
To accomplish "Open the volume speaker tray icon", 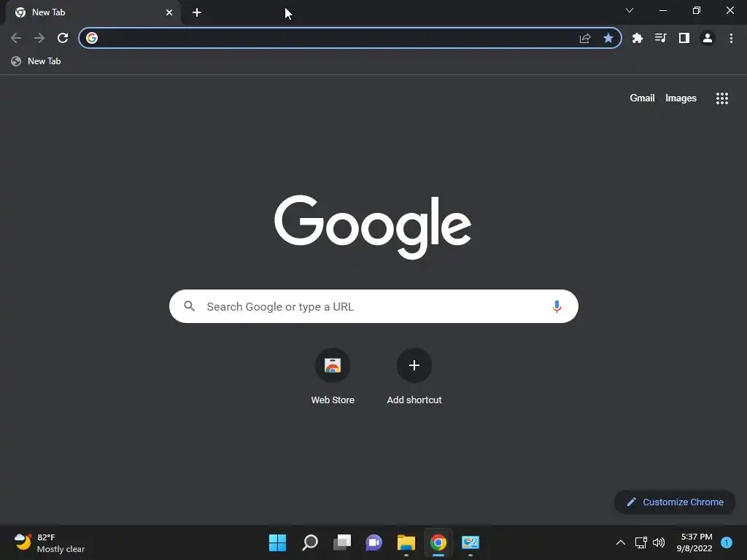I will 659,542.
